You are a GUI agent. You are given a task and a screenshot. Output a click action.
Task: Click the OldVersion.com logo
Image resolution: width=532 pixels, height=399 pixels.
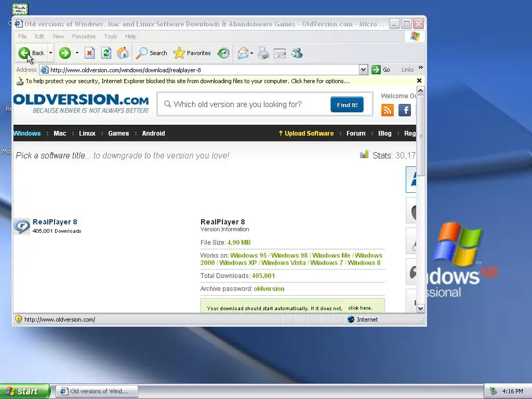pyautogui.click(x=81, y=103)
